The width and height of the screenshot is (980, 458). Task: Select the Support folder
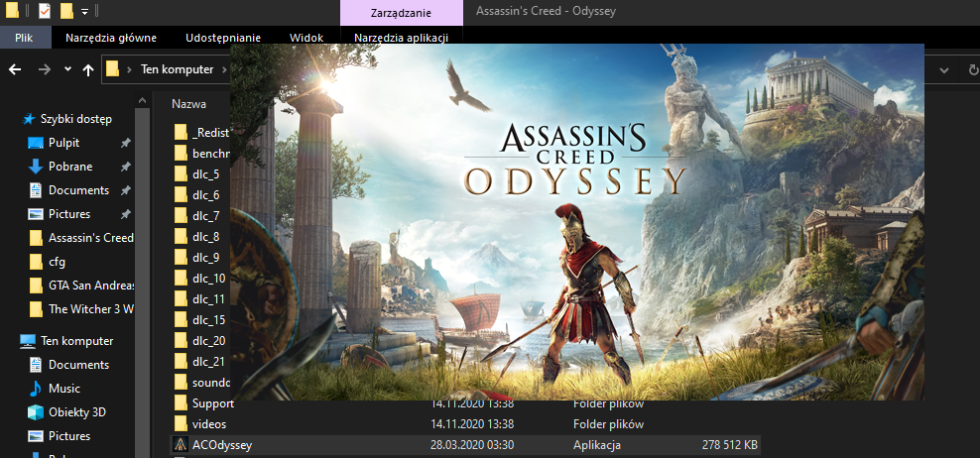point(213,403)
